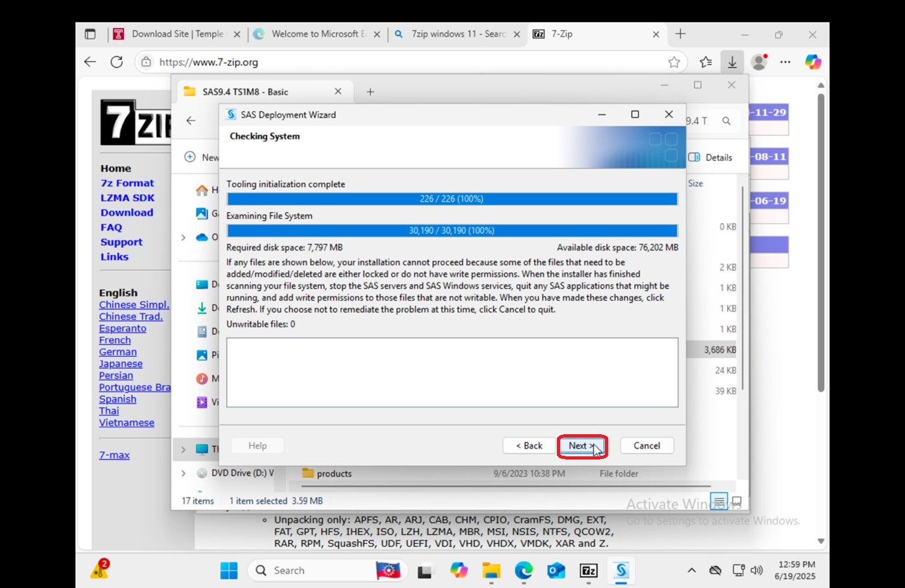This screenshot has width=905, height=588.
Task: Open the LZMA SDK link
Action: tap(127, 197)
